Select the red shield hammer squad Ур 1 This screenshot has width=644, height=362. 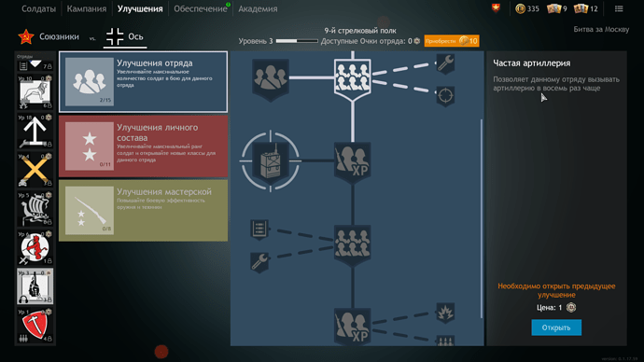35,325
